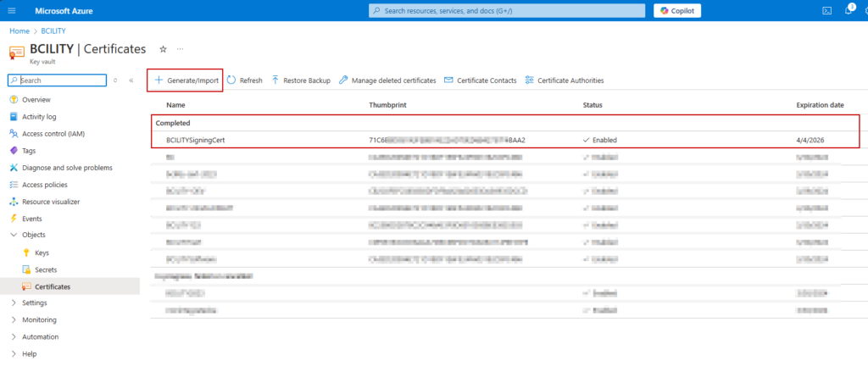Click the Overview key icon
Image resolution: width=868 pixels, height=377 pixels.
click(x=14, y=100)
